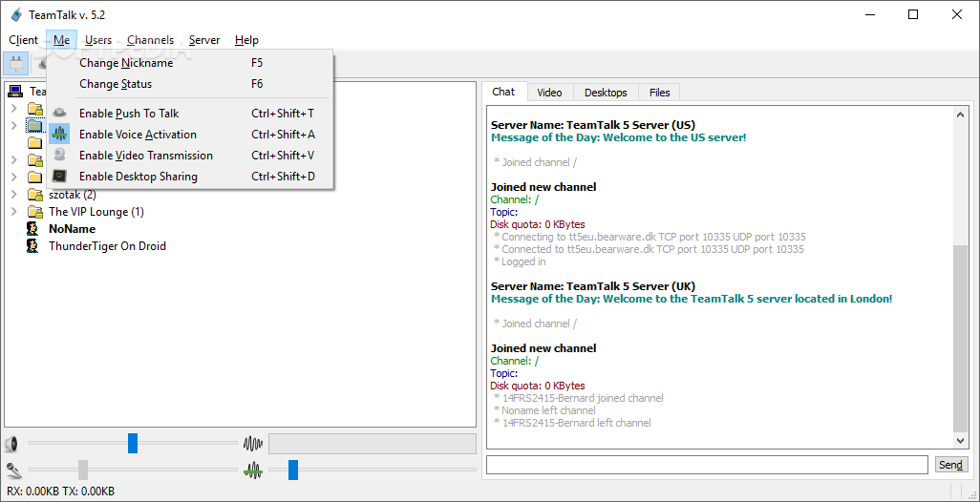The height and width of the screenshot is (502, 980).
Task: Click the London server message of the day
Action: point(692,299)
